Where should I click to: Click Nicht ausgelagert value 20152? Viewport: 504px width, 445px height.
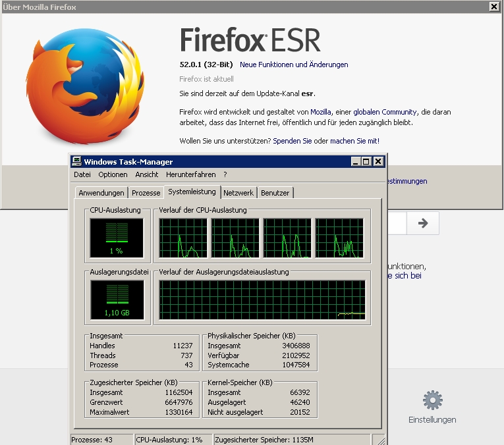(x=300, y=412)
